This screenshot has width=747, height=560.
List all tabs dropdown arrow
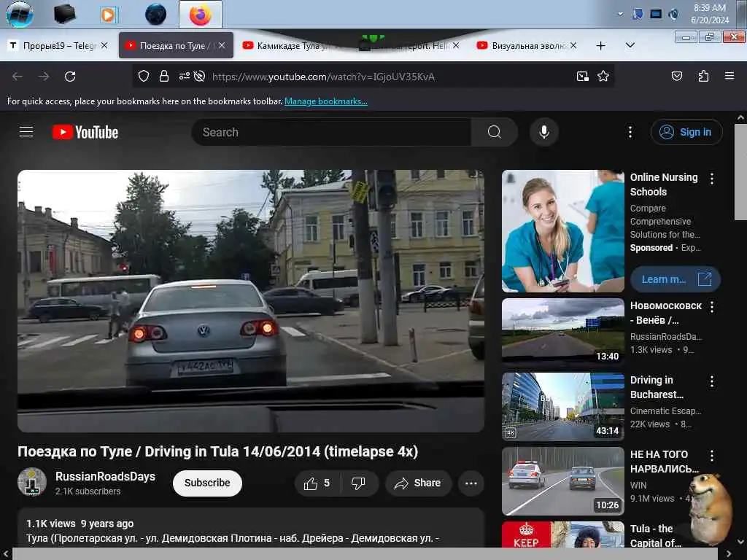[630, 45]
